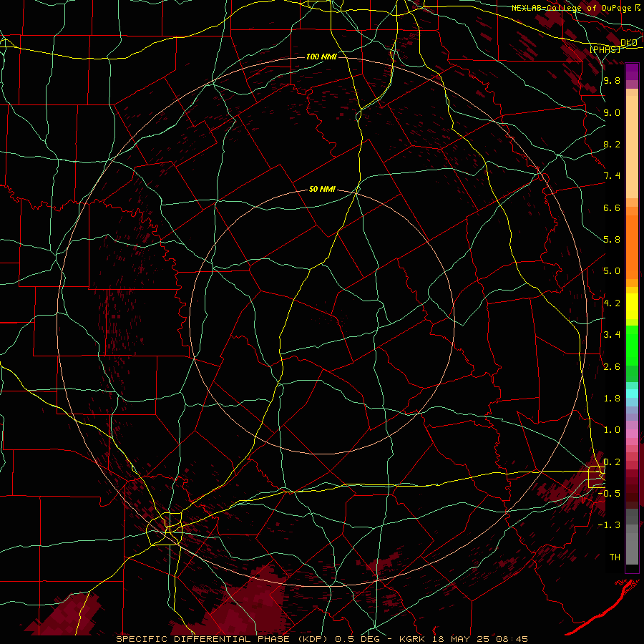Pick the cyan band on the color scale

coord(632,394)
